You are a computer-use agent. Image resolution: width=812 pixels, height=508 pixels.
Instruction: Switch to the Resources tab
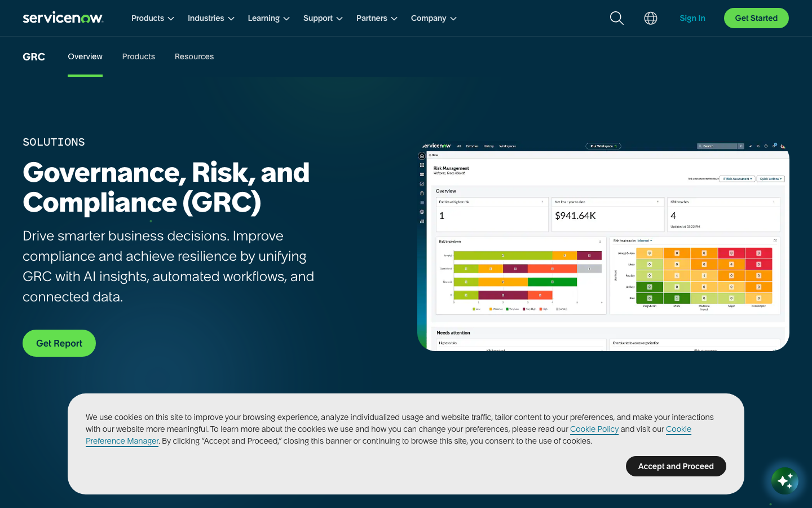click(x=194, y=56)
